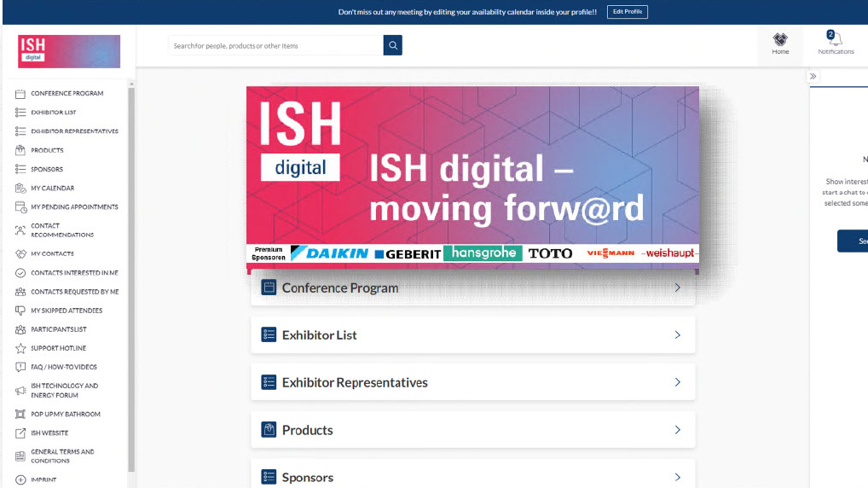Click the Exhibitor Representatives card icon
The height and width of the screenshot is (488, 868).
pos(269,382)
